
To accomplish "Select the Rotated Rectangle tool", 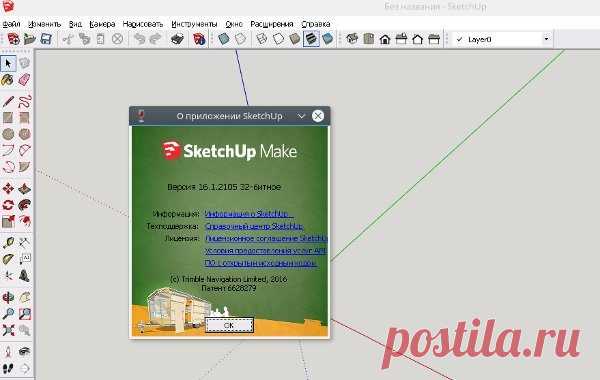I will click(24, 117).
